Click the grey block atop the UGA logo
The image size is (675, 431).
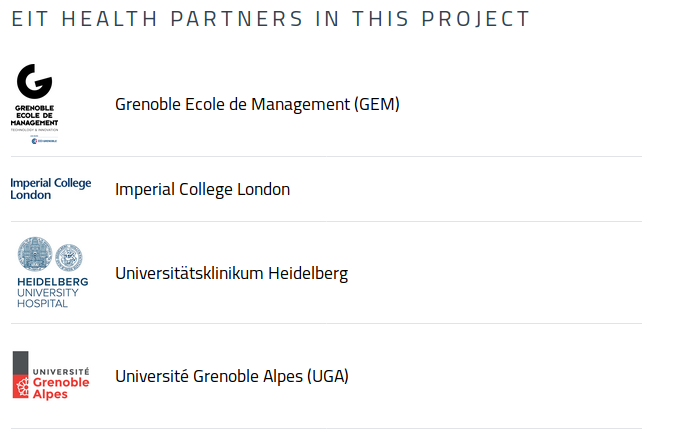[x=21, y=363]
